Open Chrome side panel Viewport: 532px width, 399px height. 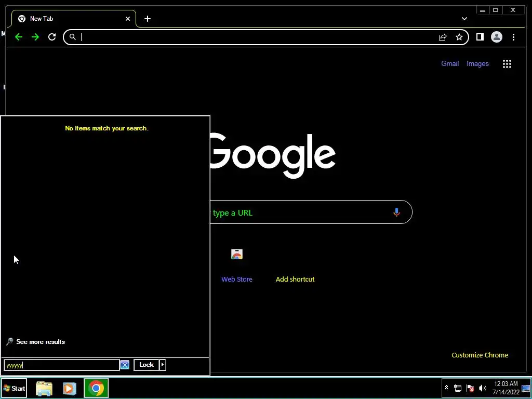pos(480,37)
